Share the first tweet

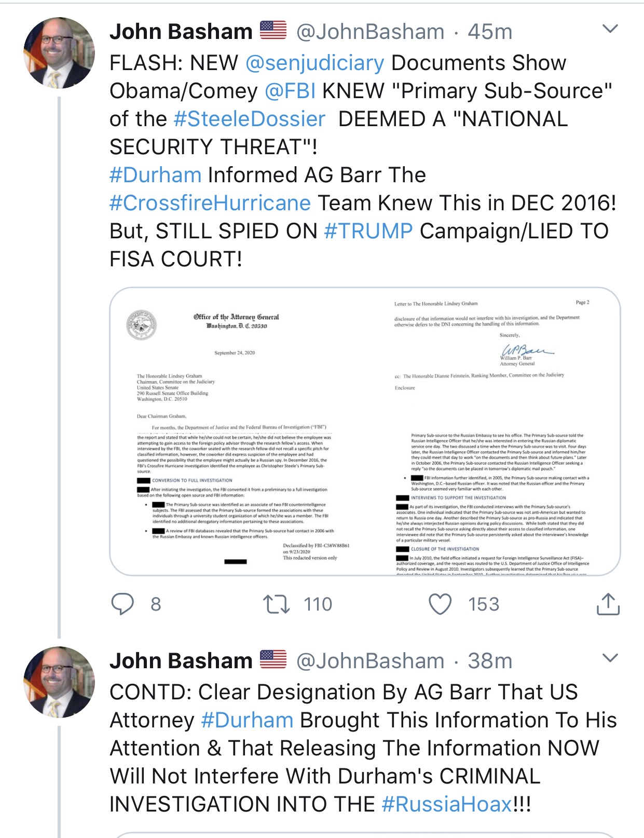(608, 604)
